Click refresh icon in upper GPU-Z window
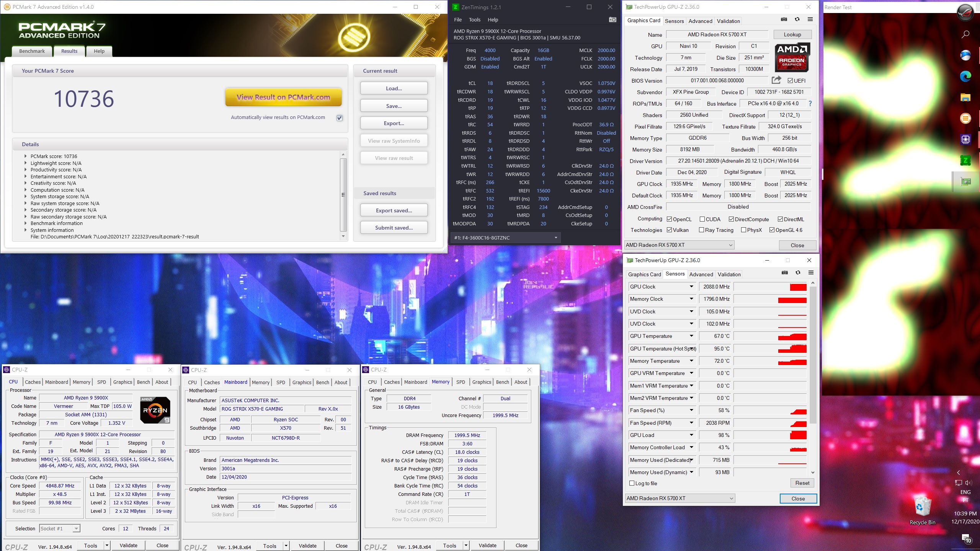The image size is (980, 551). pyautogui.click(x=797, y=19)
